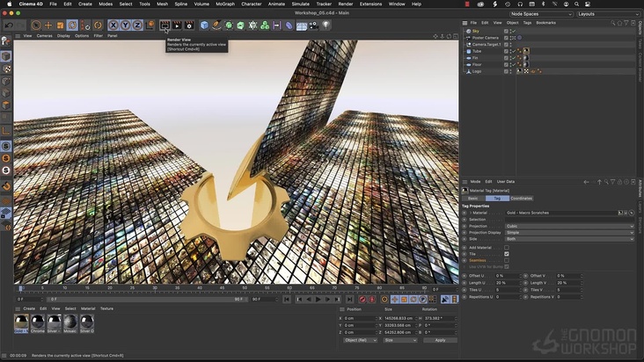Open the Layouts dropdown

[x=607, y=14]
